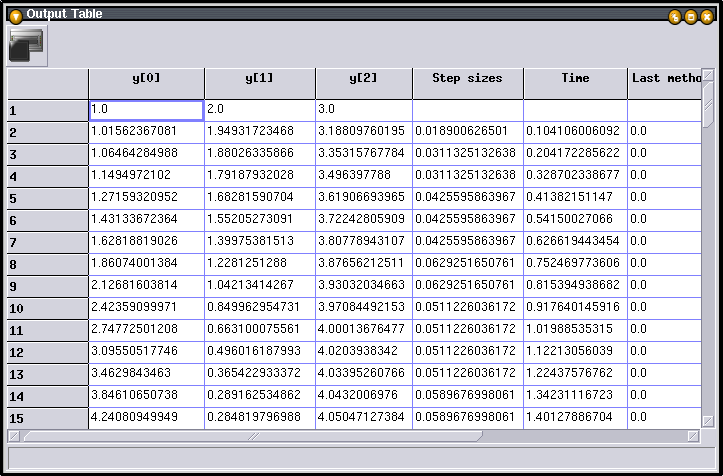The width and height of the screenshot is (723, 476).
Task: Select Time cell 0.104106006092 in row 2
Action: click(575, 131)
